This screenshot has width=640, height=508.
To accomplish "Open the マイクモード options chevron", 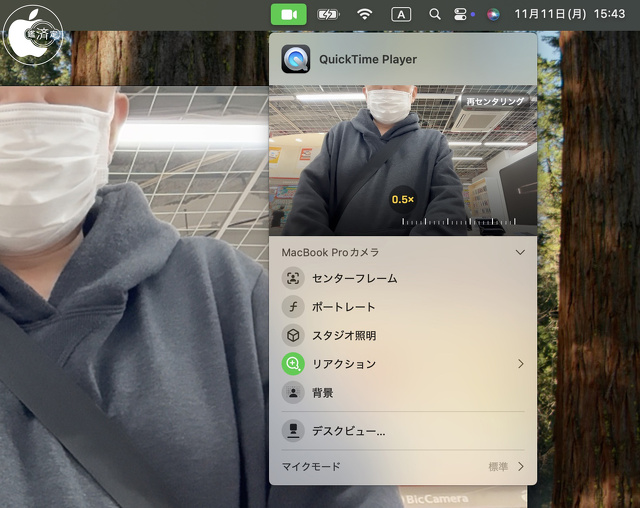I will click(x=520, y=466).
